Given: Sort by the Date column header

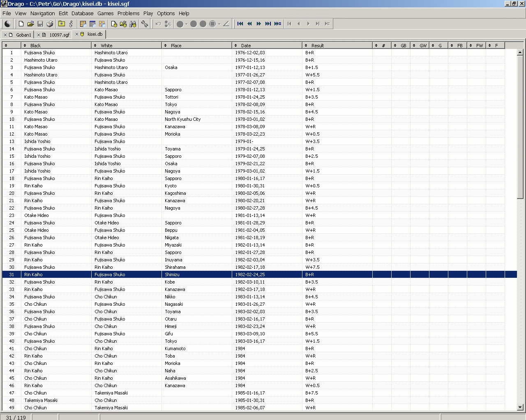Looking at the screenshot, I should 246,46.
